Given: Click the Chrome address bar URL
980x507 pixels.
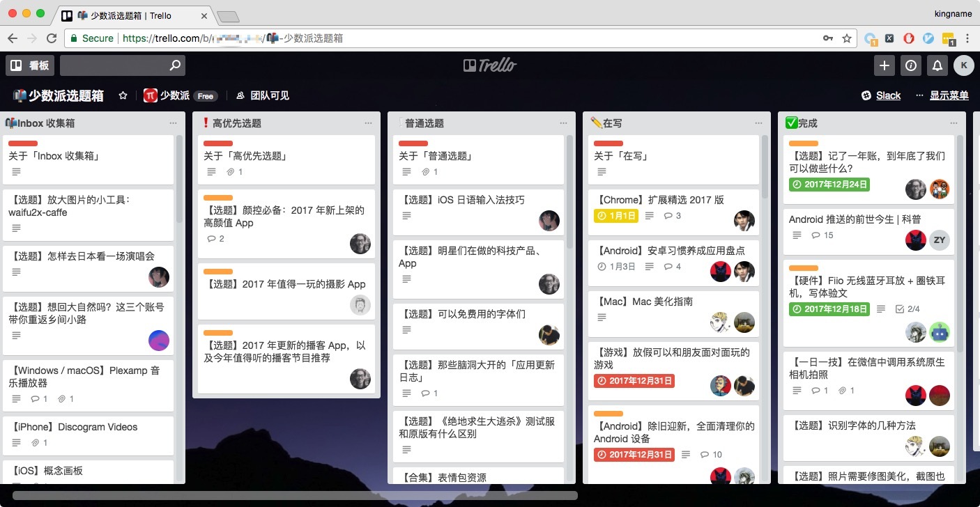Looking at the screenshot, I should point(233,38).
